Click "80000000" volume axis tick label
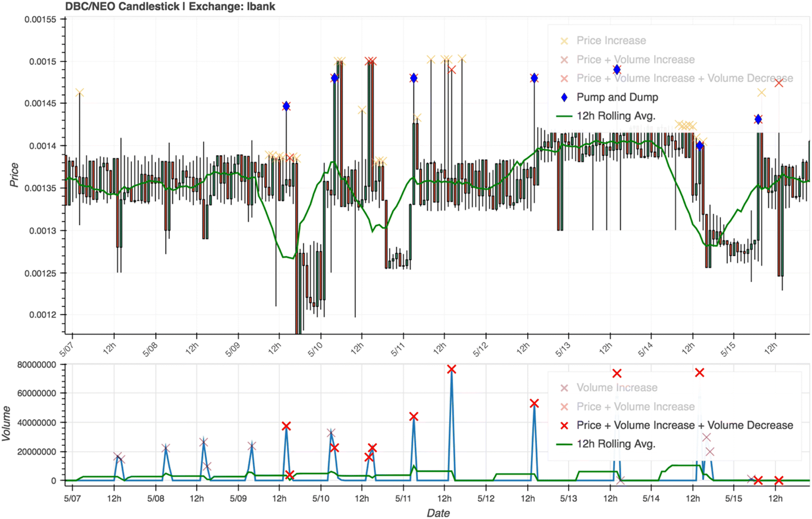Image resolution: width=812 pixels, height=519 pixels. tap(36, 365)
